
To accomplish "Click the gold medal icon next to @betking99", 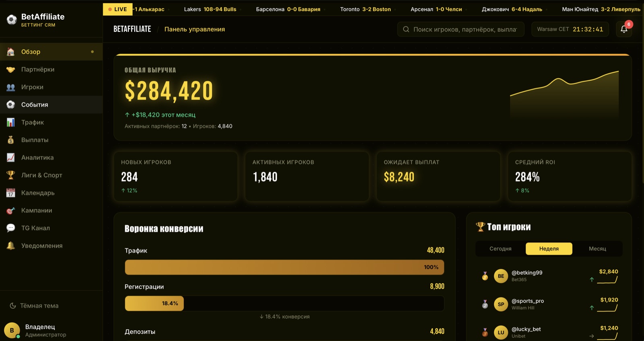I will tap(485, 276).
